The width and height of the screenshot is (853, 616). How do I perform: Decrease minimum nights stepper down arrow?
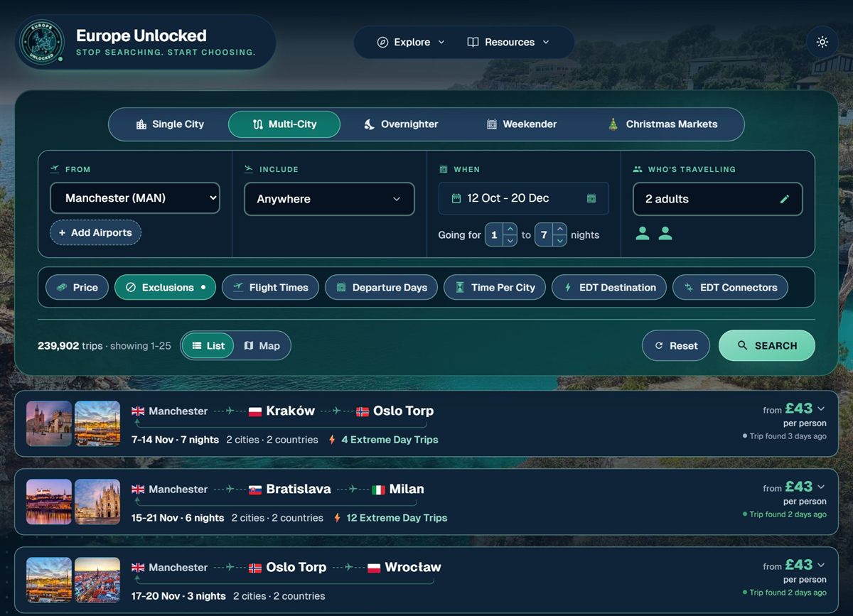(x=510, y=241)
